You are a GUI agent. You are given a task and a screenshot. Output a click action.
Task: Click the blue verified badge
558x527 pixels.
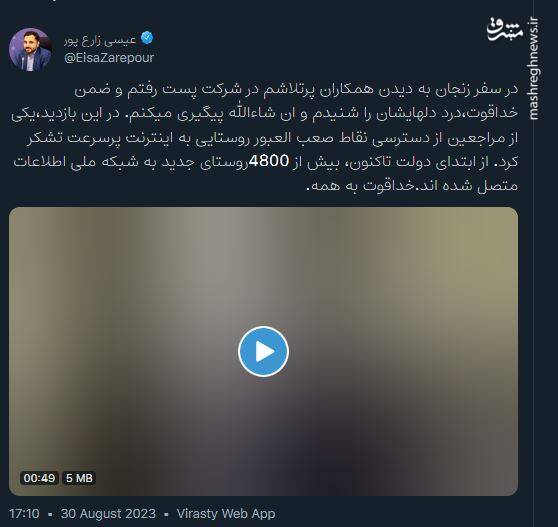[x=147, y=38]
